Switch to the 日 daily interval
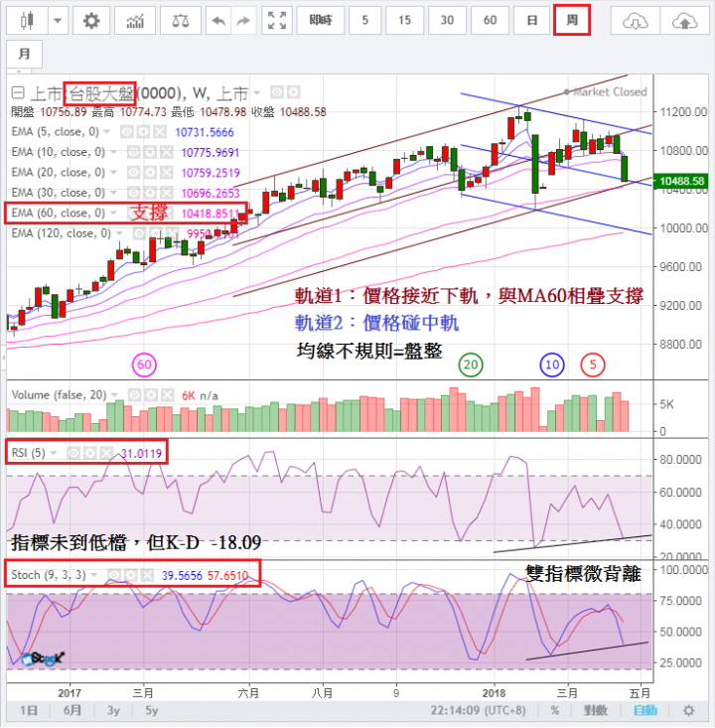Viewport: 715px width, 728px height. 532,21
